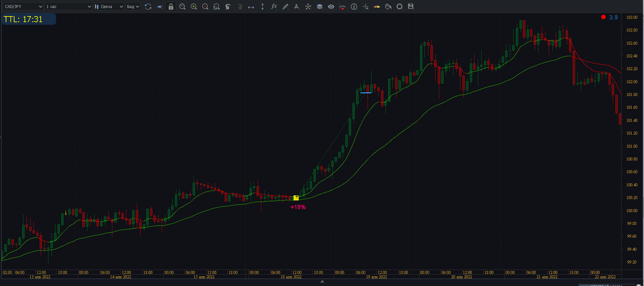Toggle the crosshair cursor icon
The image size is (644, 286).
(365, 6)
